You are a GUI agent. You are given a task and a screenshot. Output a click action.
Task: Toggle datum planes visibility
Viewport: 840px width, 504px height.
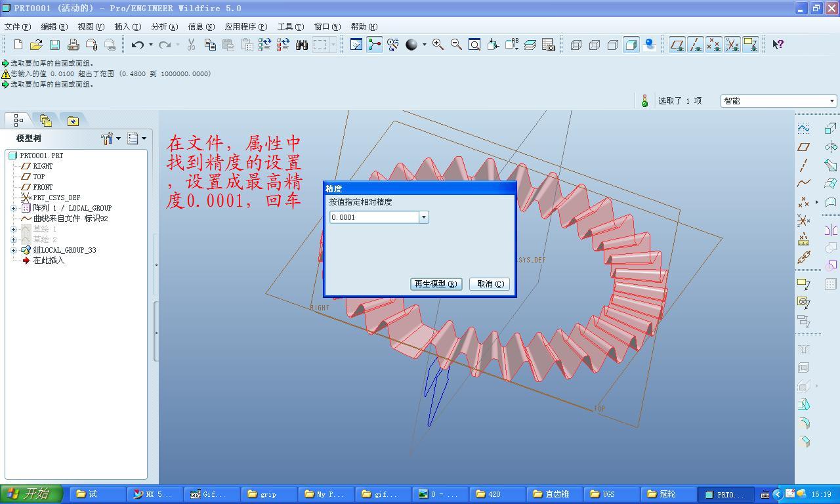click(677, 45)
